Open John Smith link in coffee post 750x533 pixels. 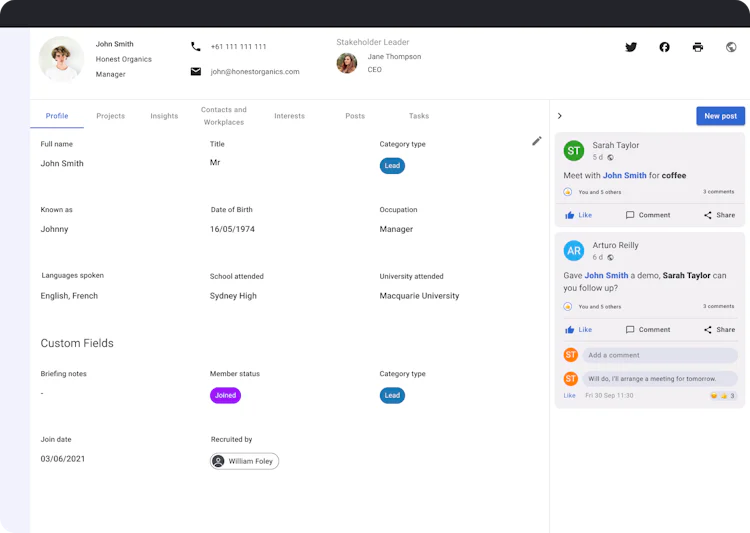click(x=624, y=176)
